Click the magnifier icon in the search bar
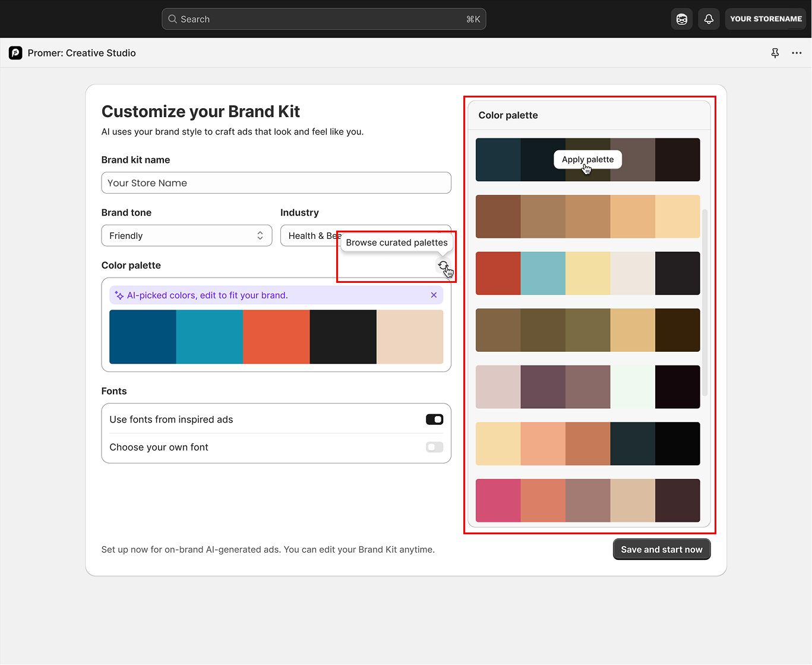 click(172, 19)
